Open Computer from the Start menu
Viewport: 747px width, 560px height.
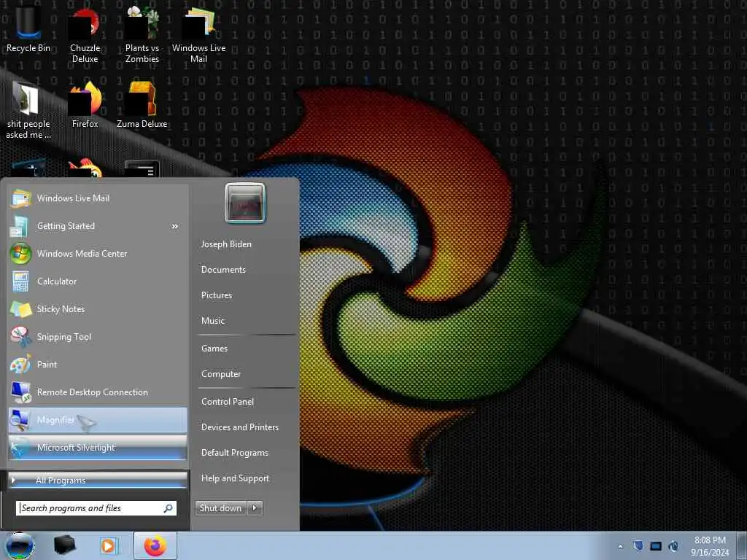221,374
